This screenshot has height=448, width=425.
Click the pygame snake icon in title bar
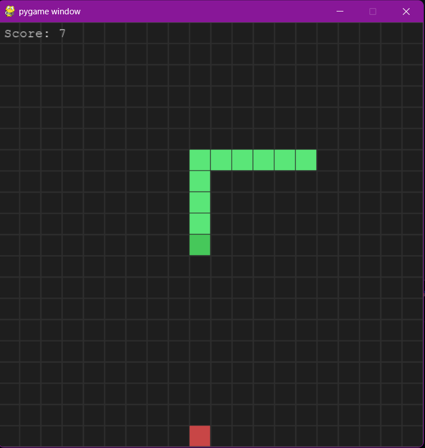coord(10,11)
